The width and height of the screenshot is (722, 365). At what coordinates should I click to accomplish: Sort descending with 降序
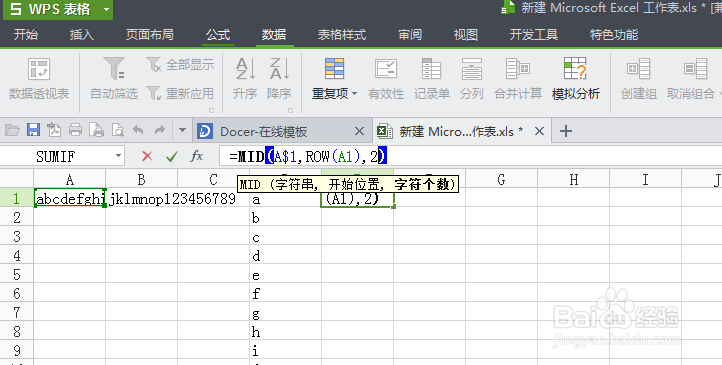(279, 79)
